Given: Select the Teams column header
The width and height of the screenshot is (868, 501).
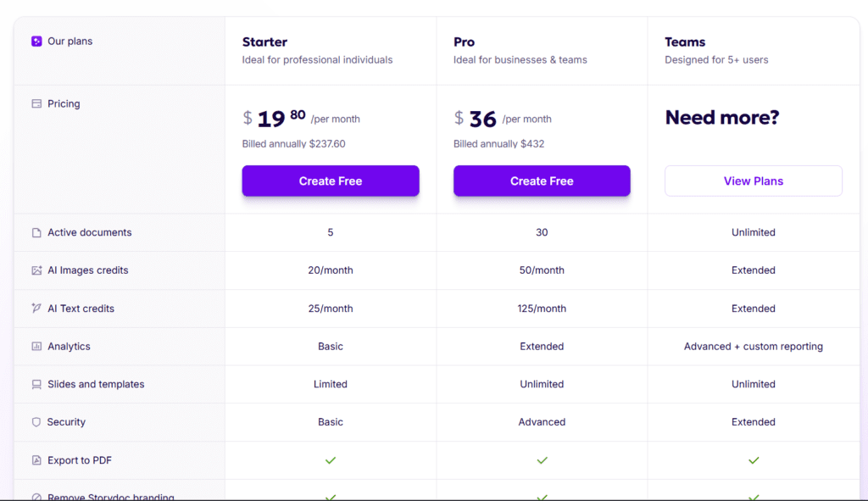Looking at the screenshot, I should 684,42.
